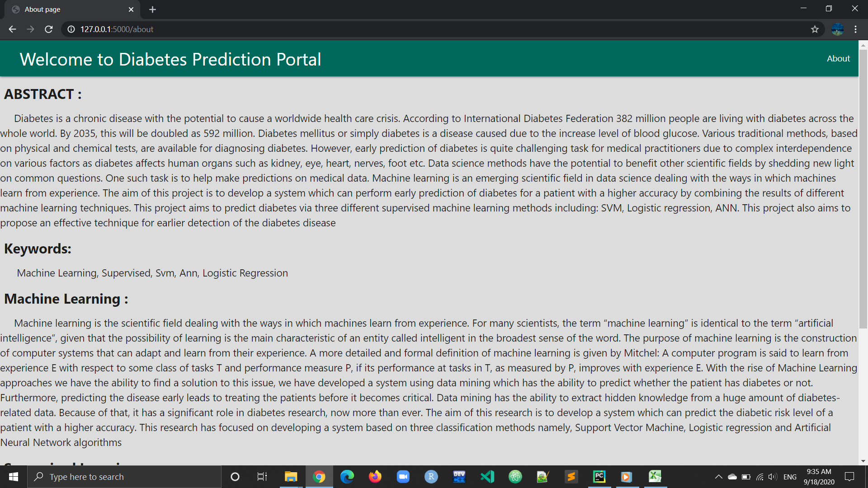Launch Firefox from the taskbar
The width and height of the screenshot is (868, 488).
click(375, 477)
